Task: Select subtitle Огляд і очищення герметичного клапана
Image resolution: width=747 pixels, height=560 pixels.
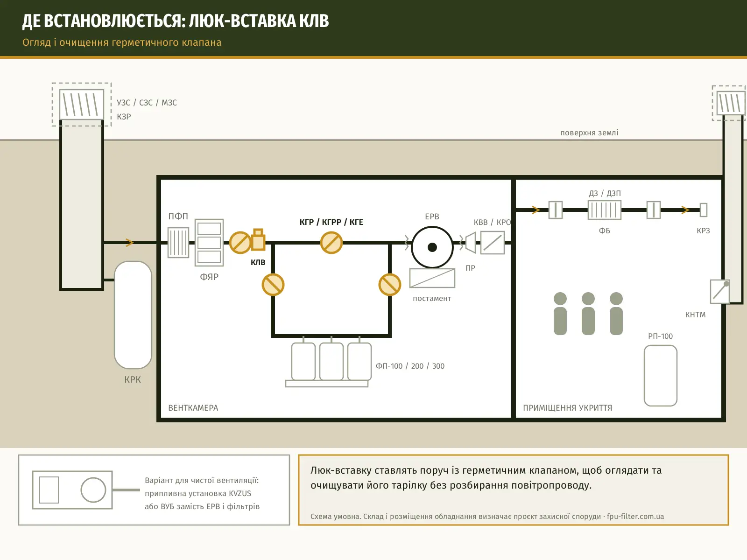Action: pos(122,42)
